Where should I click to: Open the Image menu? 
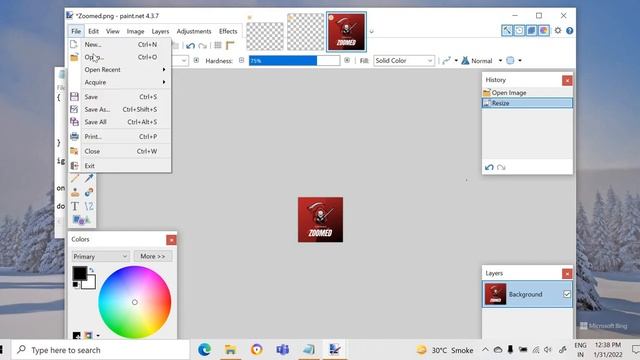(x=135, y=31)
